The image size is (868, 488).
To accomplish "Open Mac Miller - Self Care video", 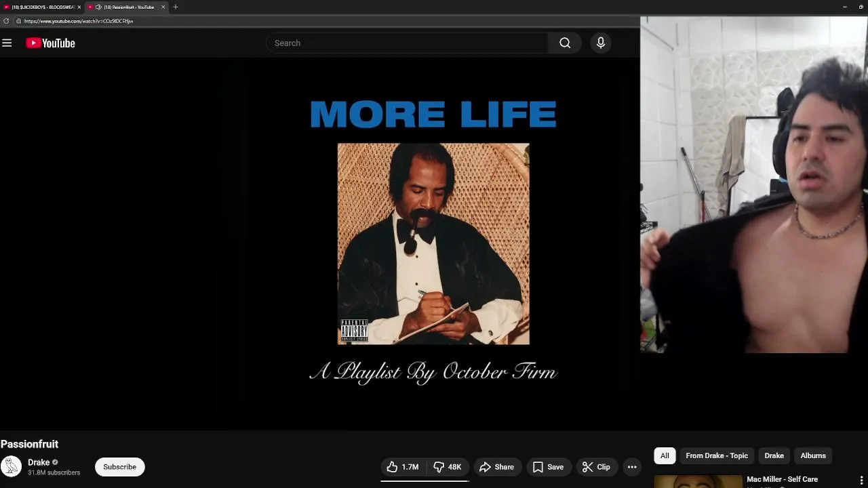I will click(782, 479).
